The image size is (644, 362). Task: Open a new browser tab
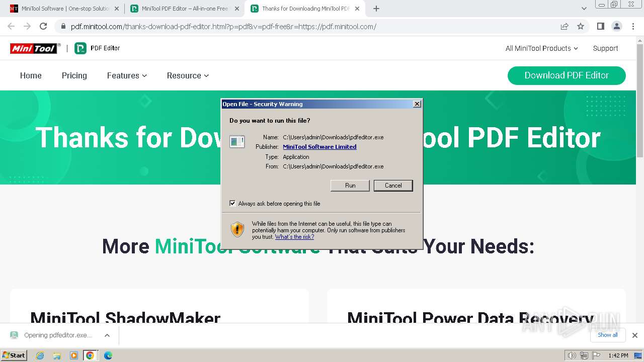pos(376,9)
